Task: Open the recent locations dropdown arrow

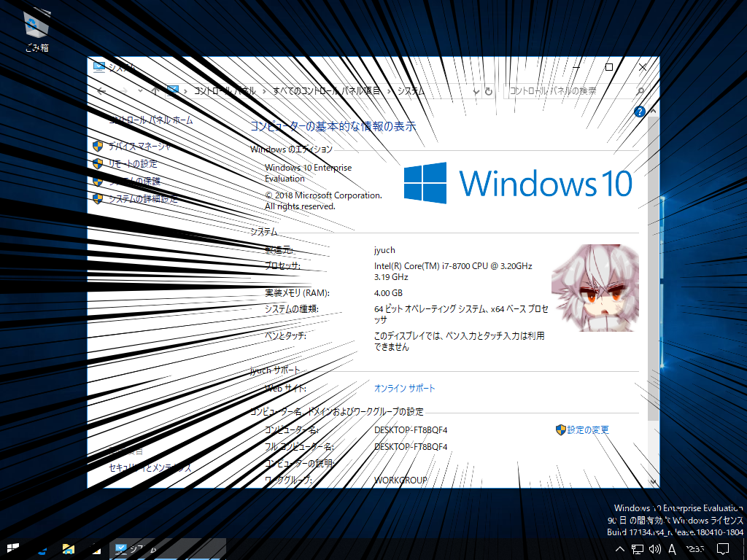Action: (140, 91)
